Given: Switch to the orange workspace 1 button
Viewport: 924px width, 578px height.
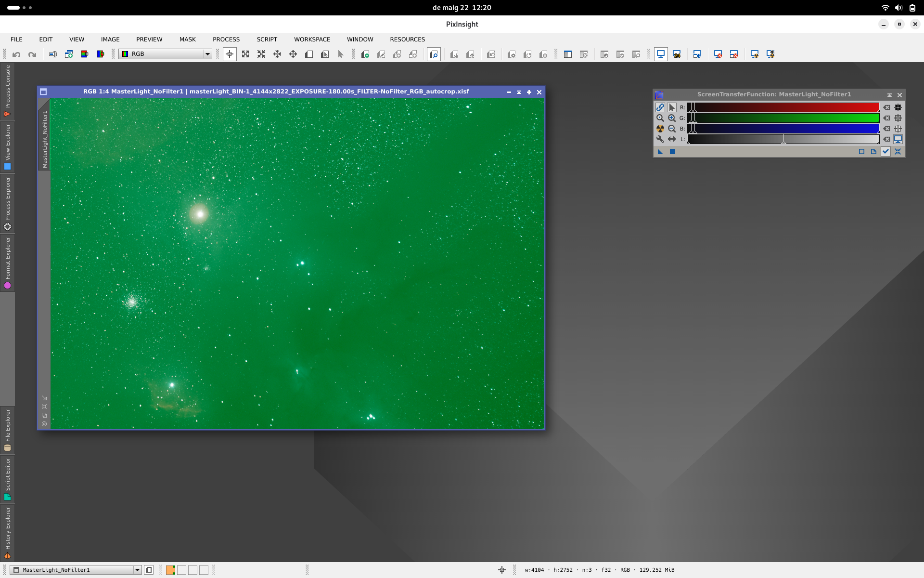Looking at the screenshot, I should [170, 570].
